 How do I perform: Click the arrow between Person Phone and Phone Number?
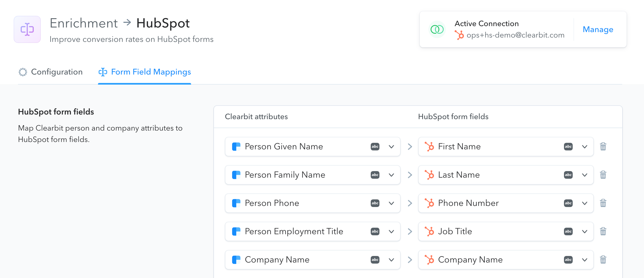click(410, 203)
